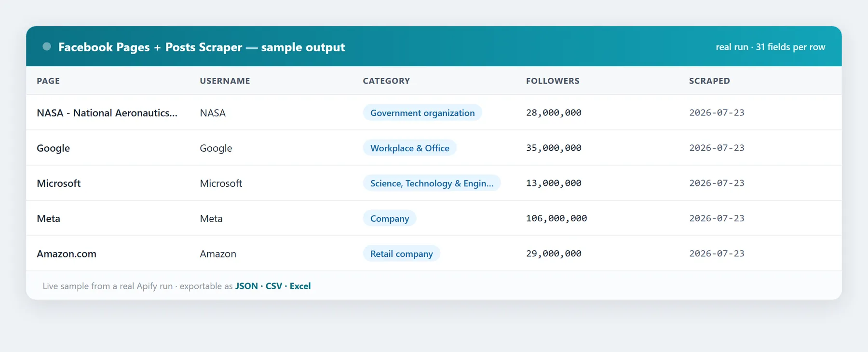Click the Google username cell
Screen dimensions: 868x352
coord(216,148)
